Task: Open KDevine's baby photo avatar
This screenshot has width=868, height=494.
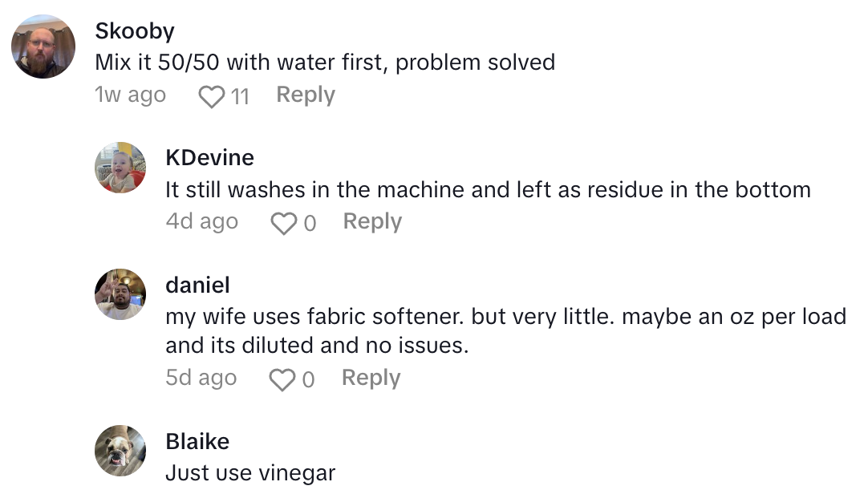Action: click(x=121, y=168)
